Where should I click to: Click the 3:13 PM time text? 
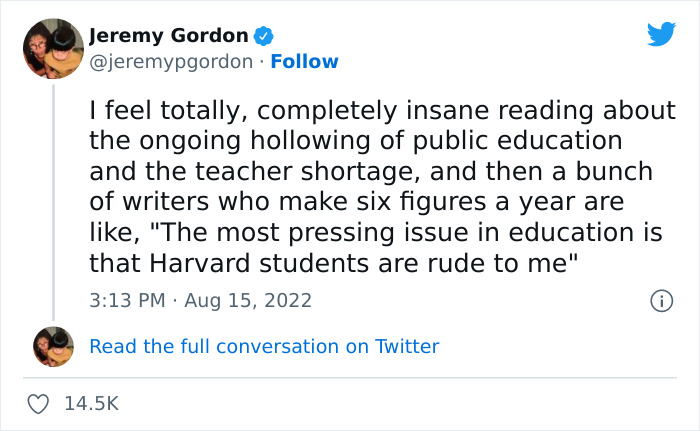tap(124, 300)
